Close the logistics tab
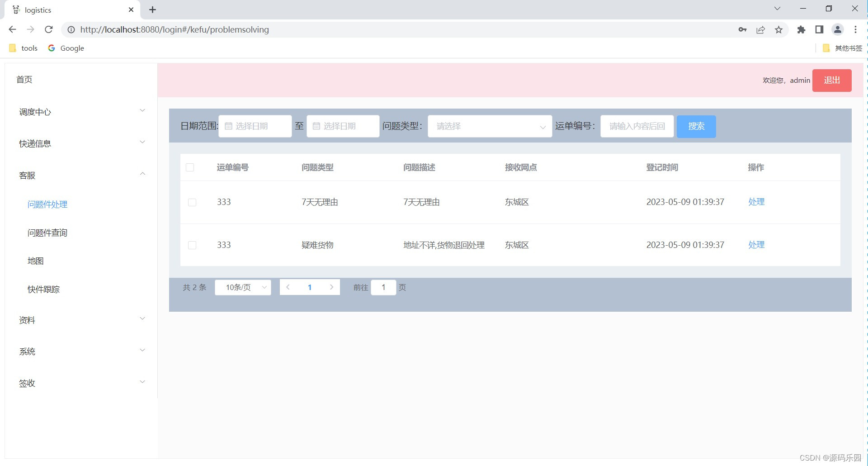 [x=131, y=10]
